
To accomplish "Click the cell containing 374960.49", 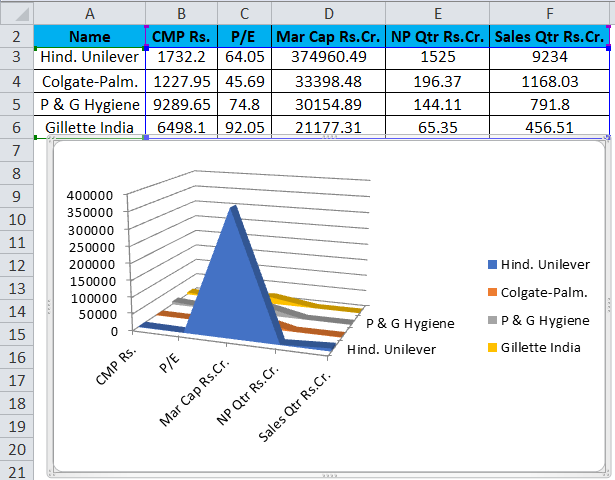I will (x=328, y=58).
